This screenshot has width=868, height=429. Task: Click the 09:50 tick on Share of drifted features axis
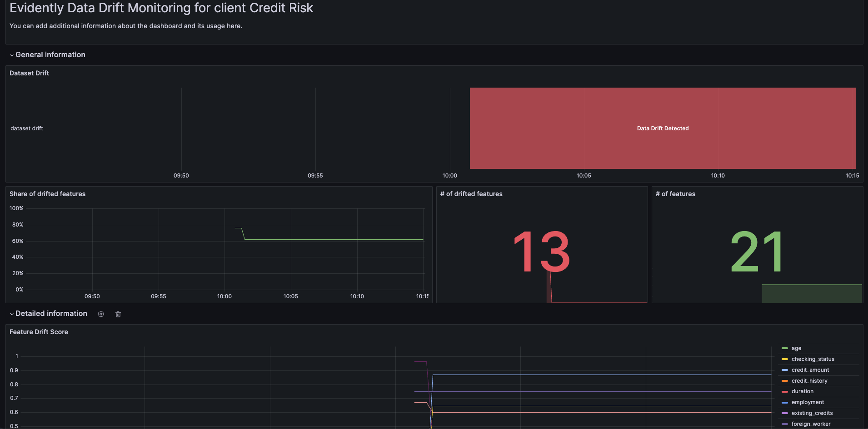pyautogui.click(x=92, y=296)
